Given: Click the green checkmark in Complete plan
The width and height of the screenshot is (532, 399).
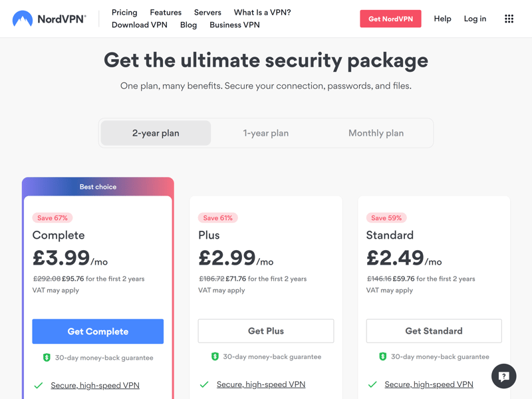Looking at the screenshot, I should 39,386.
